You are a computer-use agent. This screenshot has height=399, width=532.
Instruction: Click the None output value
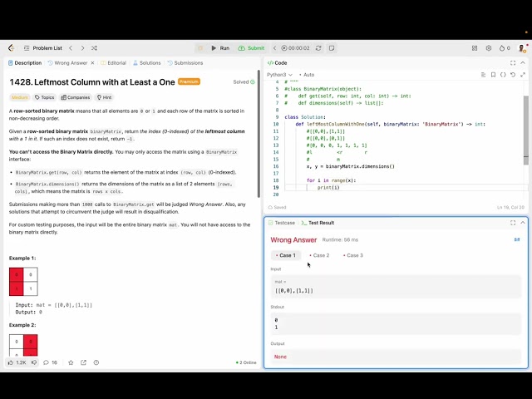point(280,357)
